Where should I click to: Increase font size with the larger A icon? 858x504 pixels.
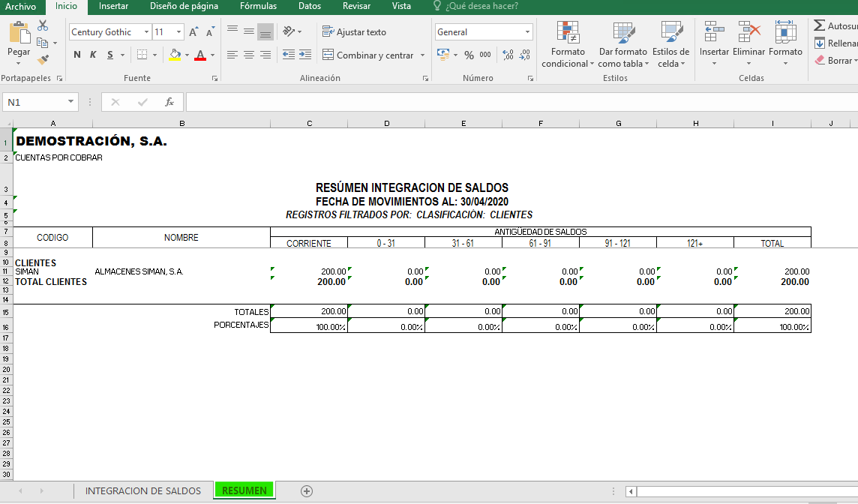coord(193,32)
